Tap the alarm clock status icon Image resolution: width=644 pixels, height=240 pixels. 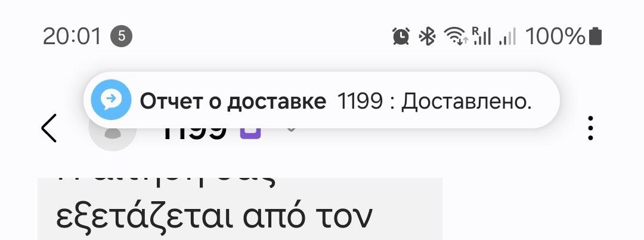tap(401, 37)
